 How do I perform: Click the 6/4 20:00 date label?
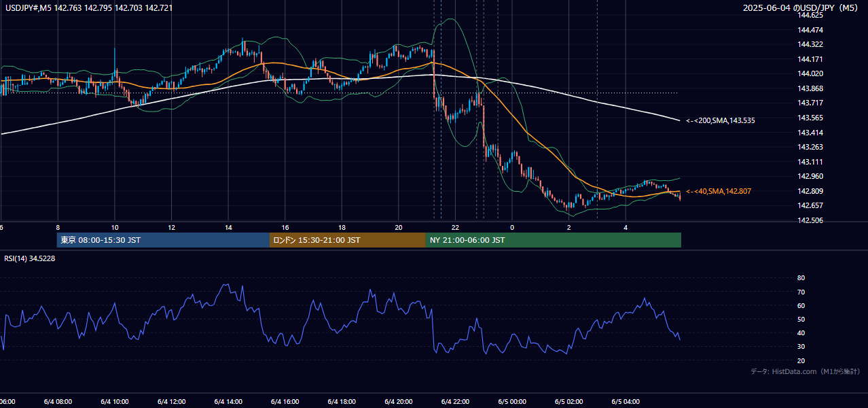[399, 402]
